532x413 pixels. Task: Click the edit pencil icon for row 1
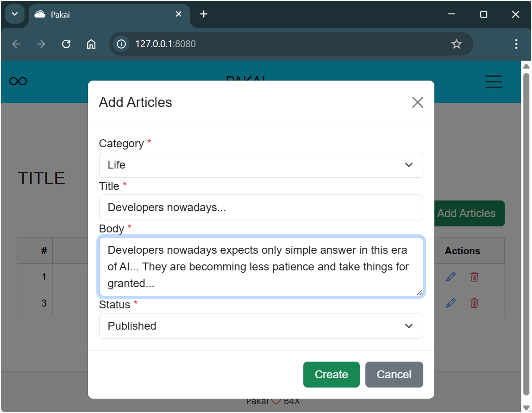(451, 277)
